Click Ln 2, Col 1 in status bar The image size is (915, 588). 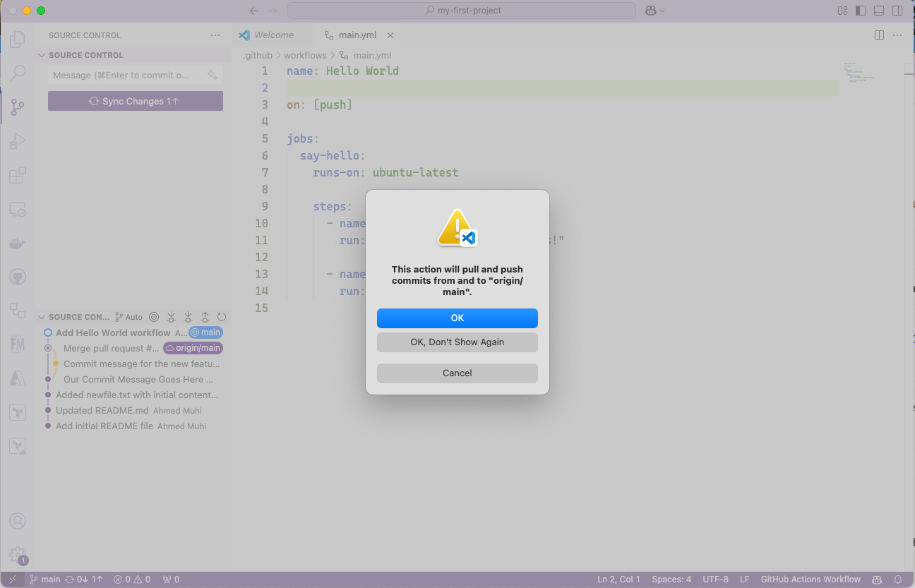click(618, 580)
